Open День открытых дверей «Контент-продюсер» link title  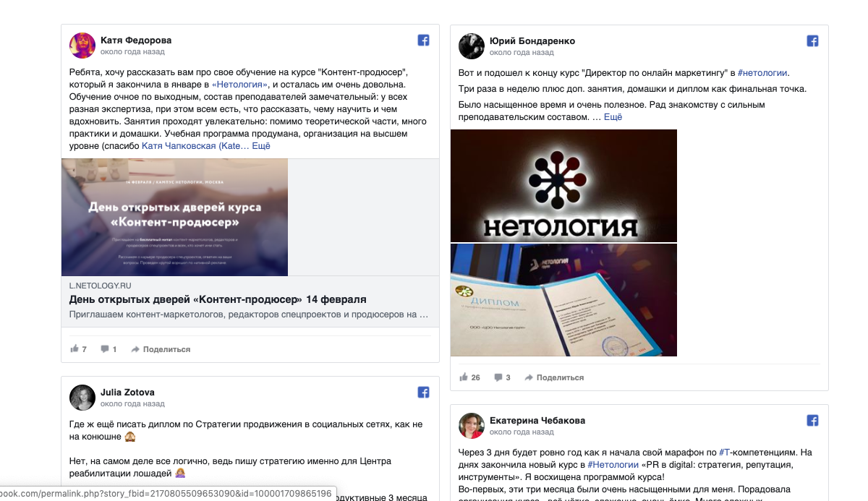pyautogui.click(x=218, y=299)
